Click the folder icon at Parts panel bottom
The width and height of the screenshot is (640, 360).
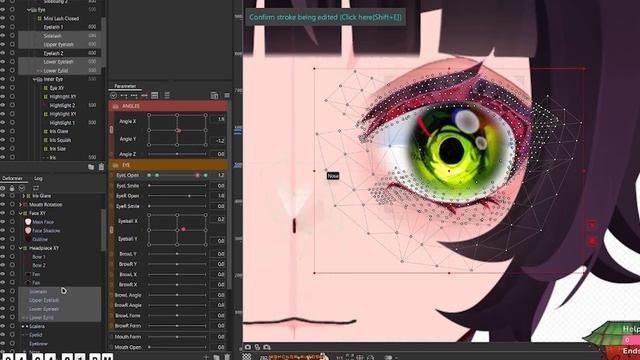click(91, 167)
